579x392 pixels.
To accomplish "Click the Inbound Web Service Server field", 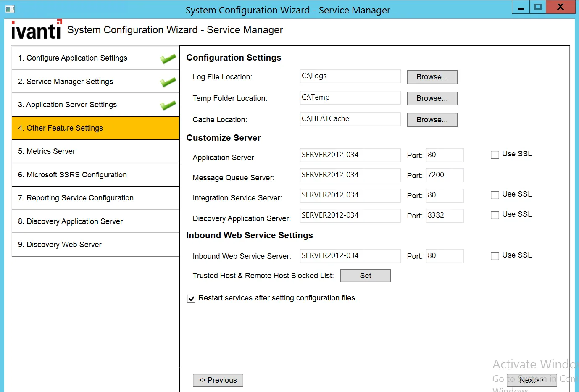I will [x=350, y=256].
